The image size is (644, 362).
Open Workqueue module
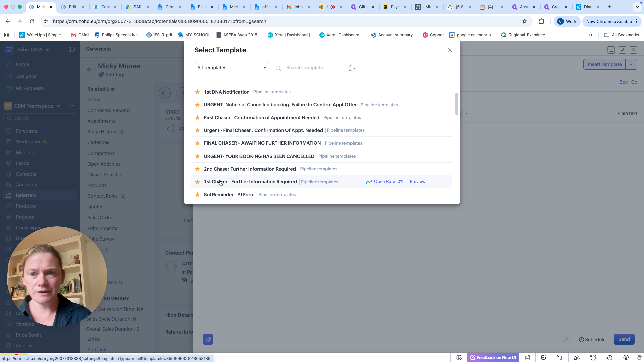29,142
